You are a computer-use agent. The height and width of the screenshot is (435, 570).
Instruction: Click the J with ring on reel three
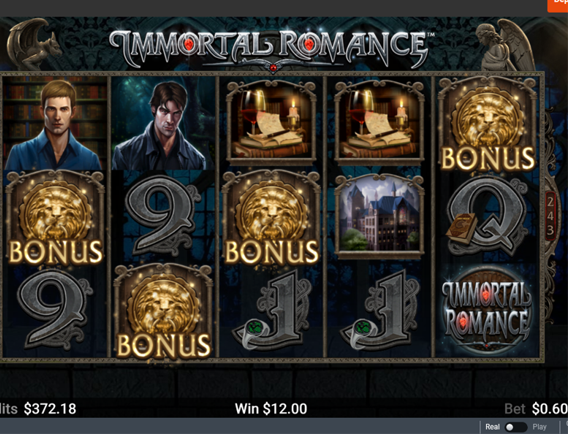tap(273, 310)
